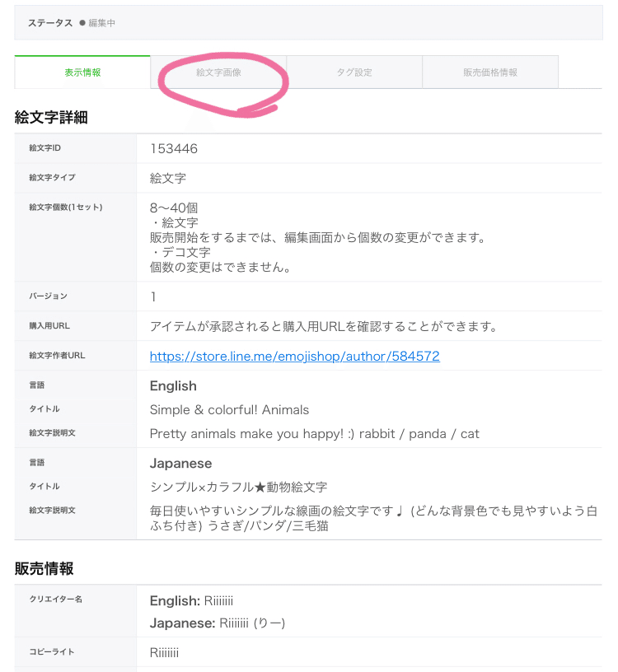Open the 絵文字画像 tab

click(218, 72)
